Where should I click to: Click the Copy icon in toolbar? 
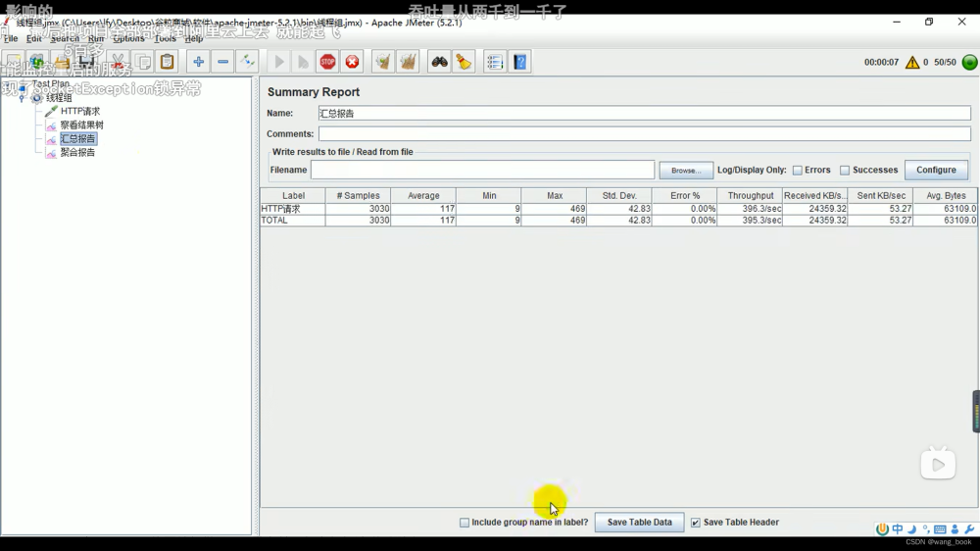(143, 62)
